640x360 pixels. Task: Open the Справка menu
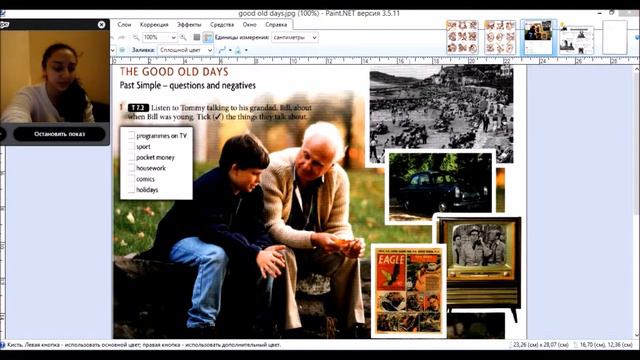pyautogui.click(x=276, y=25)
